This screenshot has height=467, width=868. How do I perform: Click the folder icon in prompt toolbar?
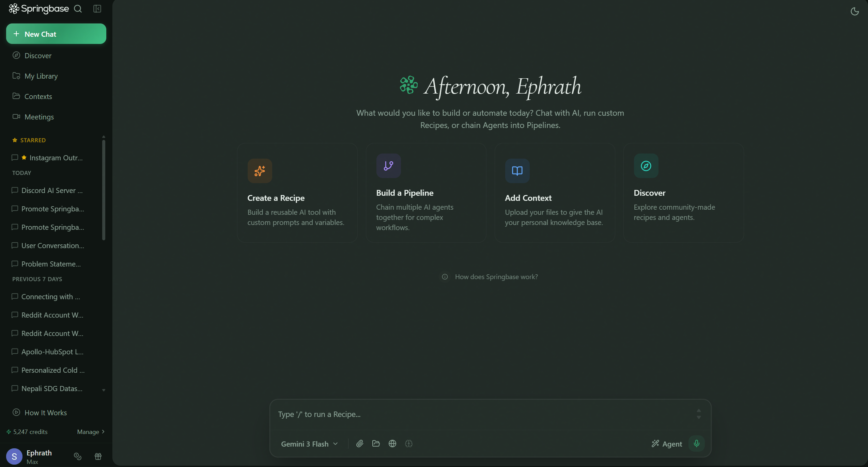(x=376, y=444)
